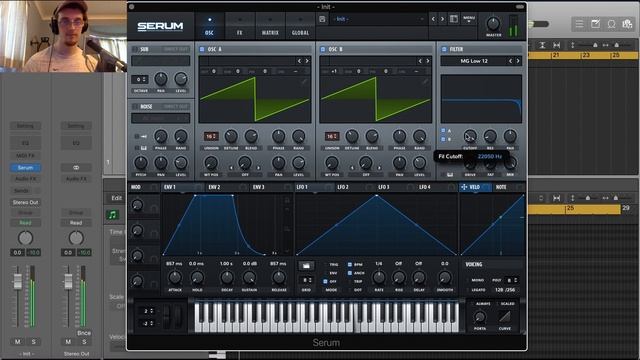Screen dimensions: 640x360
Task: Mute the Init channel strip
Action: pyautogui.click(x=18, y=342)
